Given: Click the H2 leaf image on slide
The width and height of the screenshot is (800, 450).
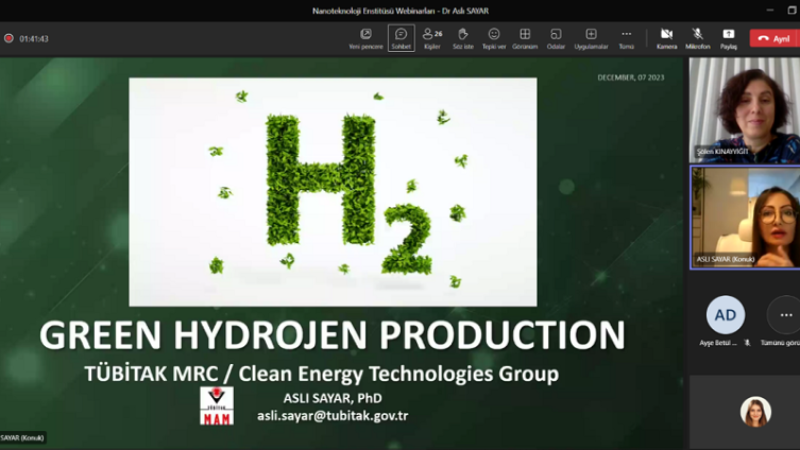Looking at the screenshot, I should (x=333, y=192).
